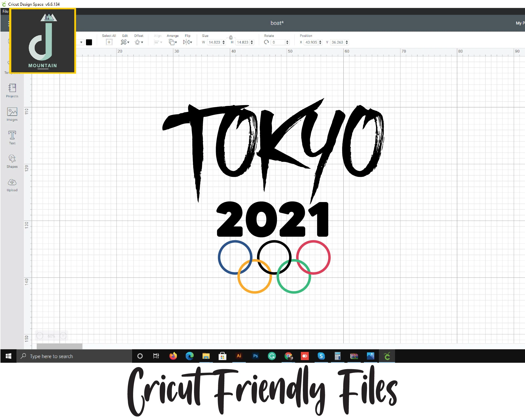Open Microsoft Edge from the taskbar

(x=189, y=356)
